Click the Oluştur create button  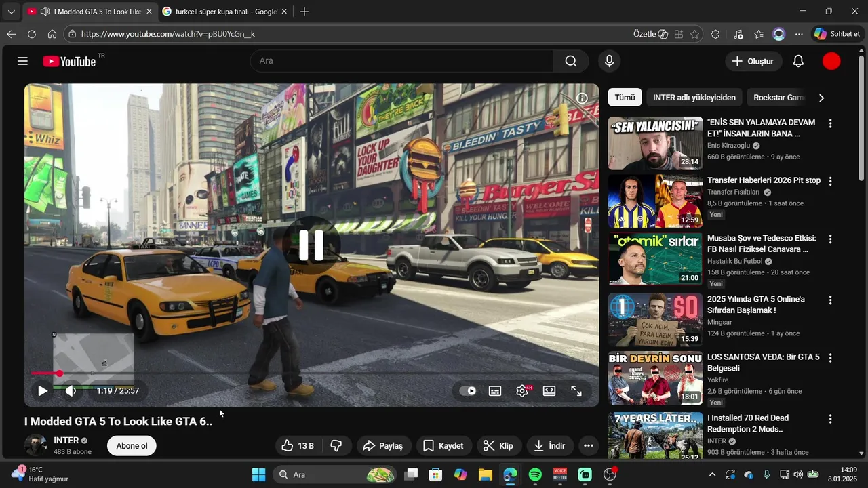point(753,61)
